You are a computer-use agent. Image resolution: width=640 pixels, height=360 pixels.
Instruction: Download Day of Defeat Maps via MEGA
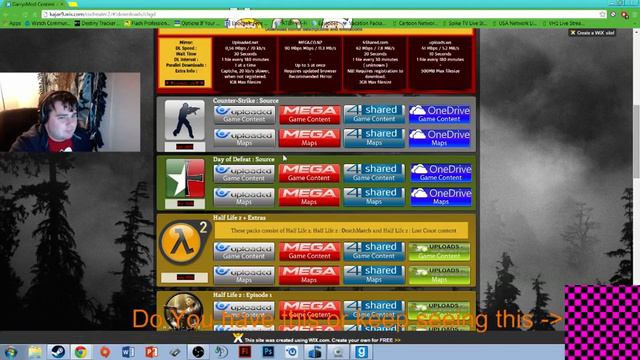309,197
